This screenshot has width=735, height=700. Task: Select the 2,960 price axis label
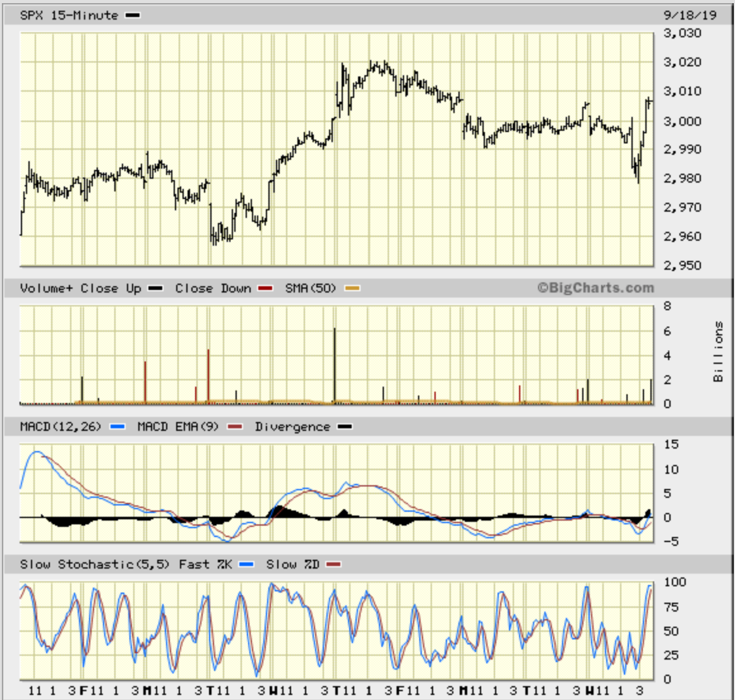[x=683, y=236]
